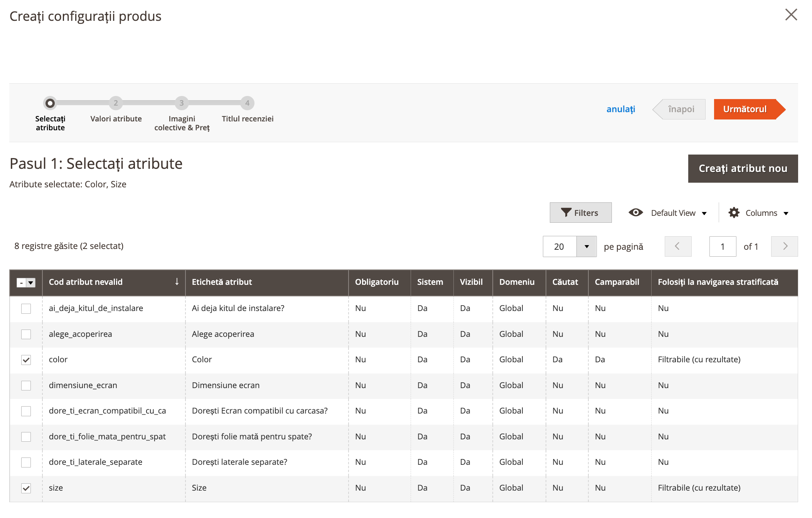Click the current page number field
Screen dimensions: 812x518
pos(723,246)
